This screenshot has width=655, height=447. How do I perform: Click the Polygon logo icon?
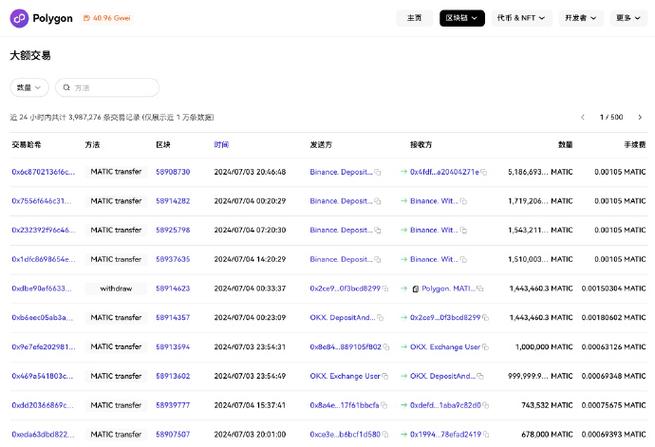pos(19,18)
